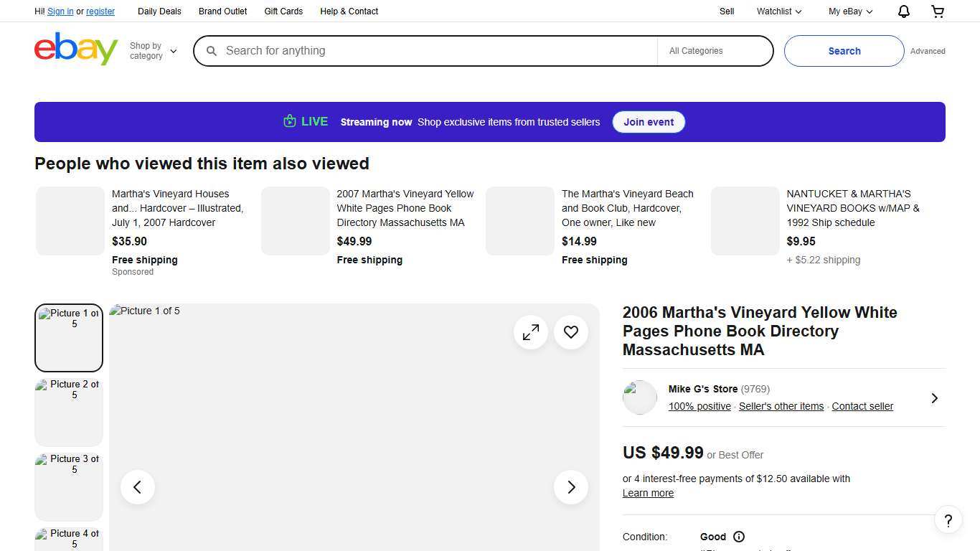Select Picture 2 of 5 thumbnail
The width and height of the screenshot is (980, 551).
pyautogui.click(x=69, y=413)
